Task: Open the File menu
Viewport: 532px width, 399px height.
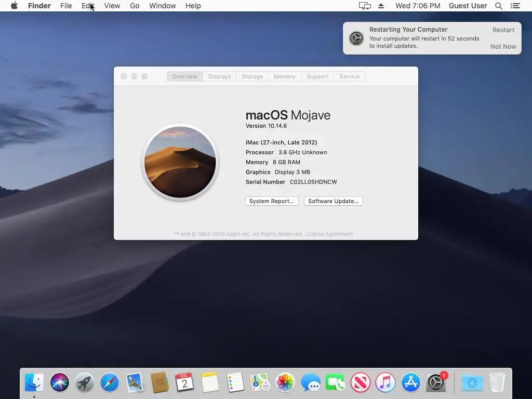Action: [66, 6]
